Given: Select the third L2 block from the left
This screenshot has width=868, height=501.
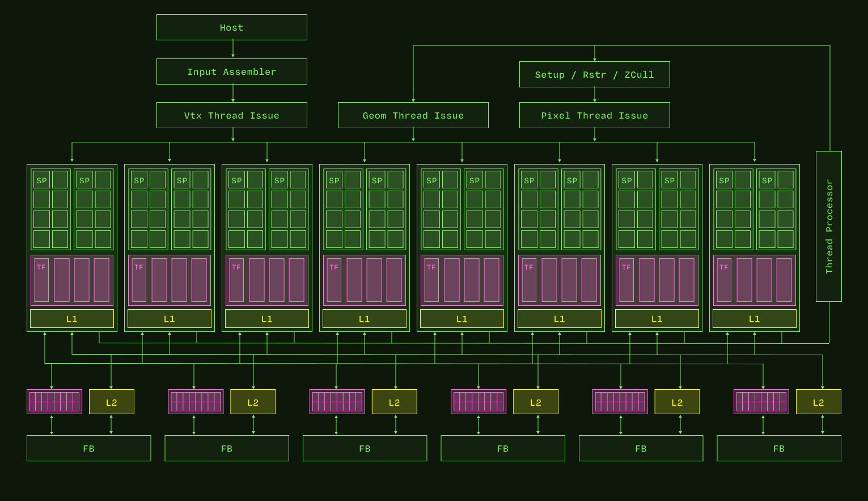Looking at the screenshot, I should tap(395, 402).
